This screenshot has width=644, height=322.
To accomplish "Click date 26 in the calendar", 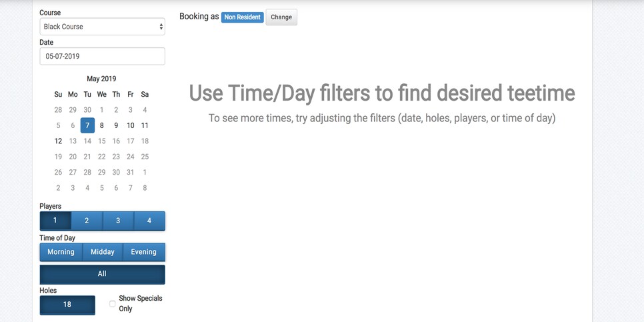I will click(x=58, y=172).
